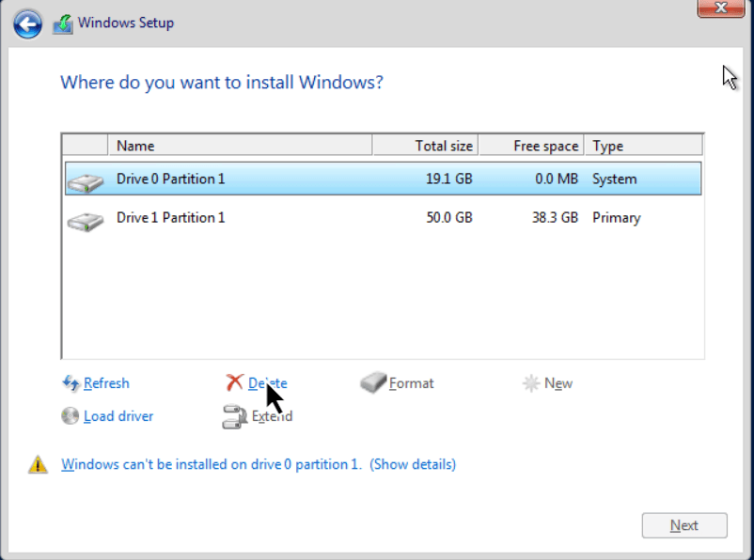The height and width of the screenshot is (560, 754).
Task: Click the red X Delete icon
Action: coord(235,382)
